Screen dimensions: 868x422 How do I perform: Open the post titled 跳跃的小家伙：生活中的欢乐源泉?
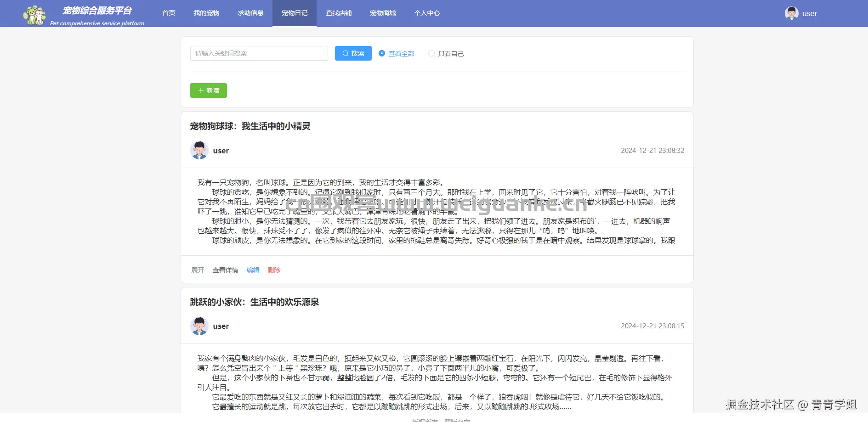tap(255, 302)
